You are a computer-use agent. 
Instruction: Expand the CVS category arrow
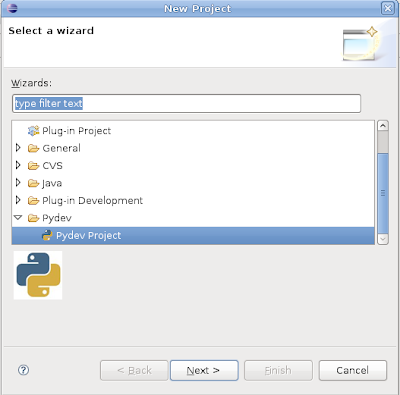point(18,165)
